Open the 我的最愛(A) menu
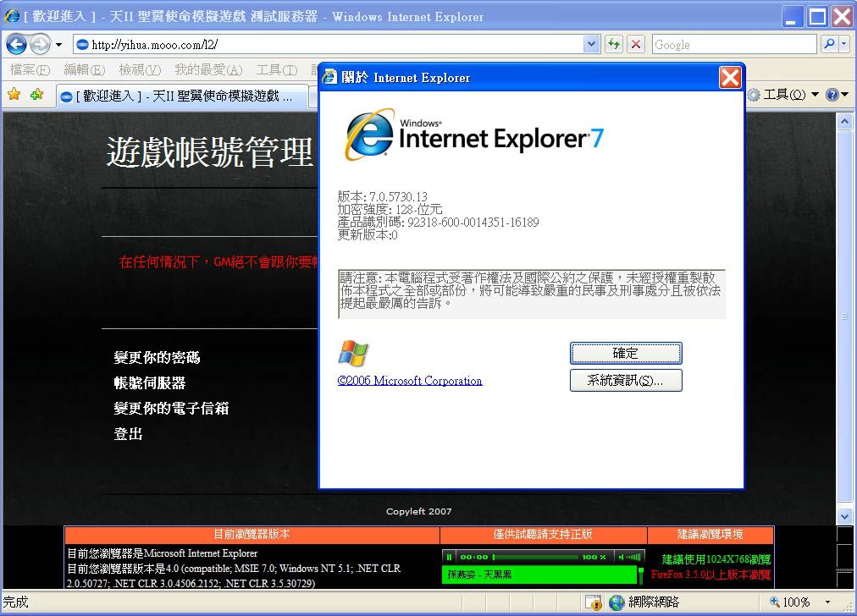The image size is (857, 616). (x=208, y=70)
